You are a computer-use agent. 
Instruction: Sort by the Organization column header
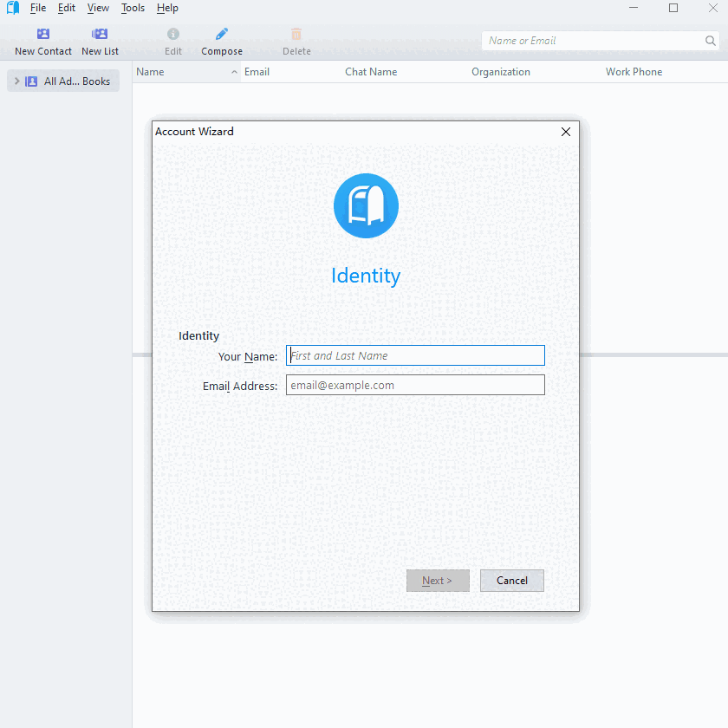(x=501, y=72)
